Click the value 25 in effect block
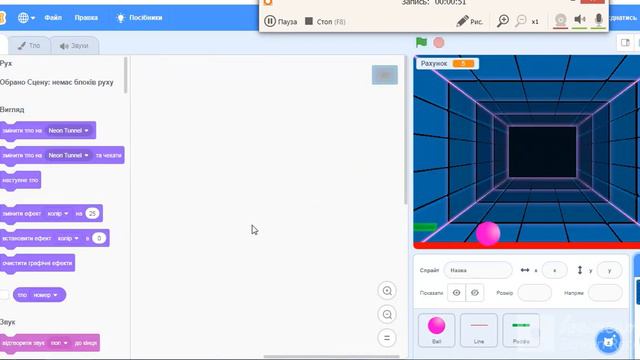This screenshot has width=640, height=360. click(92, 213)
